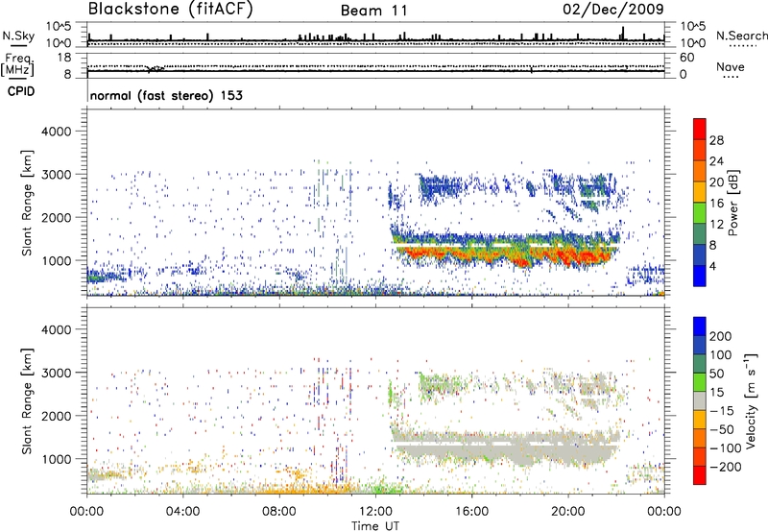Image resolution: width=768 pixels, height=532 pixels.
Task: Click the 'Freq. [MHz]' axis label
Action: [x=18, y=64]
